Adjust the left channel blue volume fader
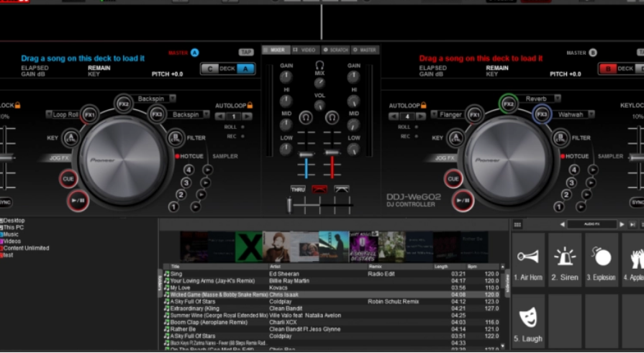 306,155
